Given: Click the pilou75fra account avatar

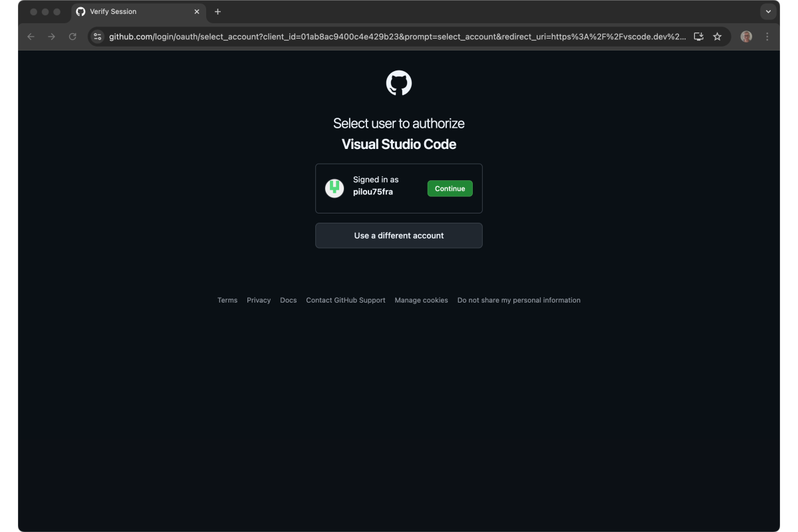Looking at the screenshot, I should pos(332,188).
